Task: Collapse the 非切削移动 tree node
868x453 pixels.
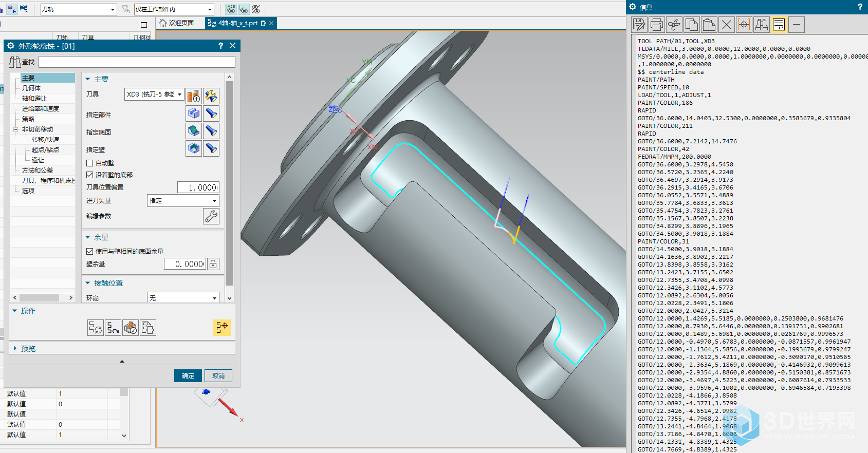Action: click(15, 129)
